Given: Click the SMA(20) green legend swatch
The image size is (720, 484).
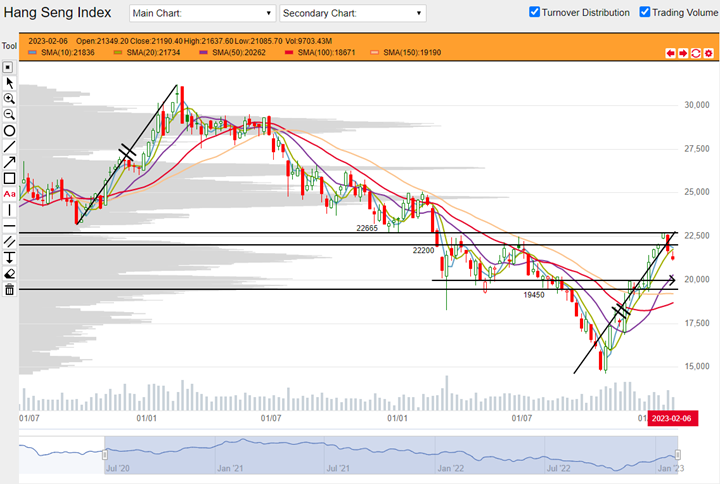Looking at the screenshot, I should click(118, 52).
